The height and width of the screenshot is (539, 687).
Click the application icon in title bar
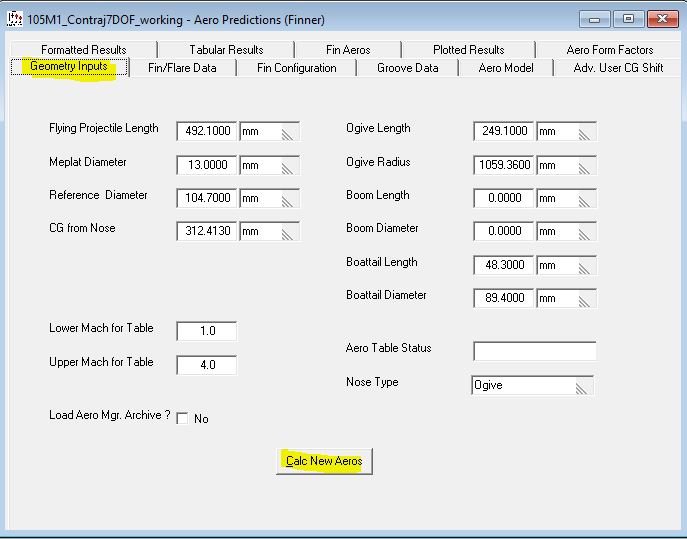tap(15, 19)
